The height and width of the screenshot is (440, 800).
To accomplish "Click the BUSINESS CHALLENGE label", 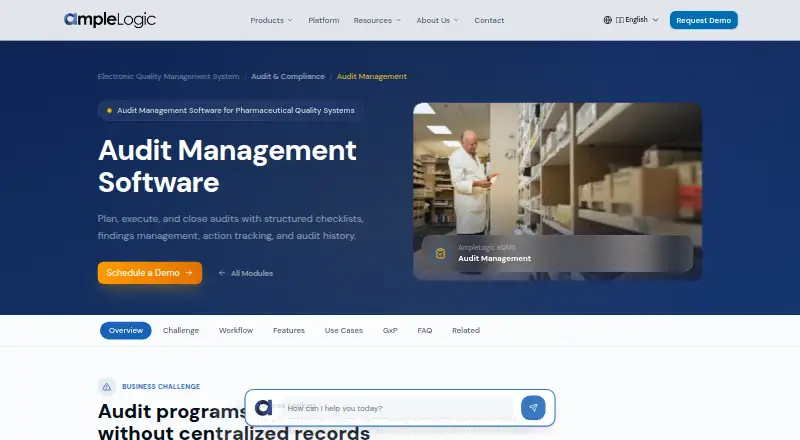I will pyautogui.click(x=161, y=386).
